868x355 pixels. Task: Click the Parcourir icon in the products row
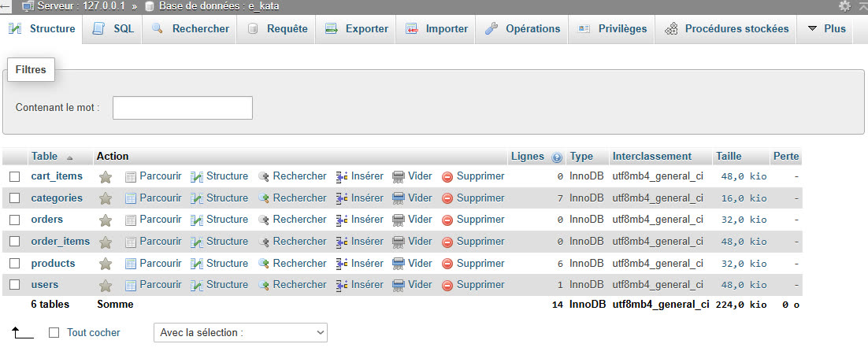tap(131, 264)
